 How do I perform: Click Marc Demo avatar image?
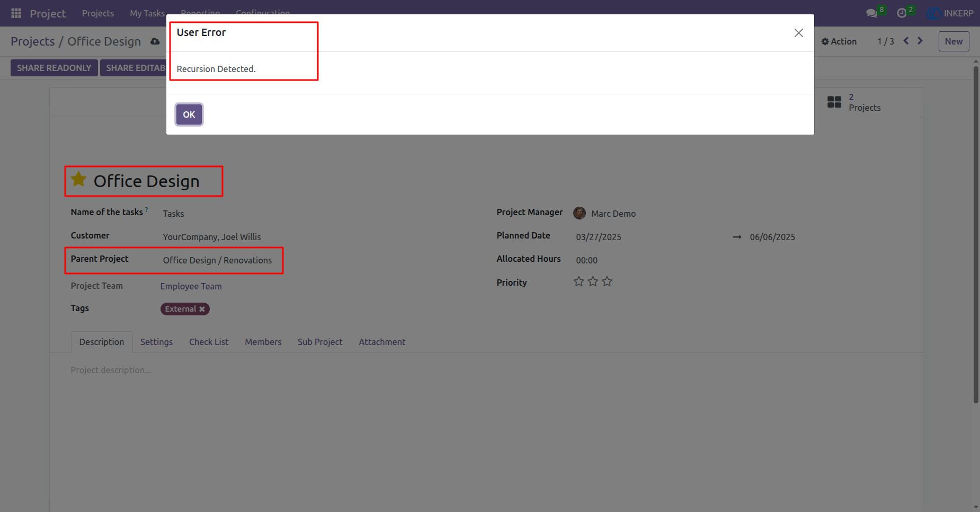click(x=580, y=213)
